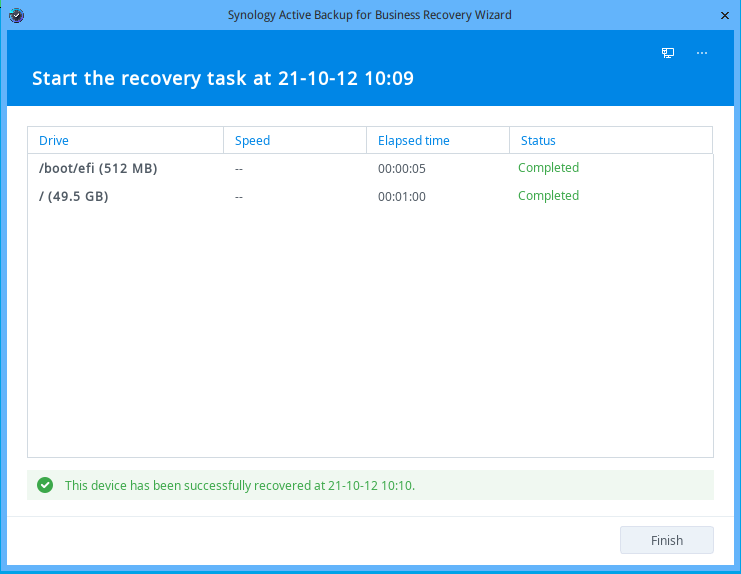The image size is (741, 574).
Task: Click Completed status of 49.5 GB drive
Action: (548, 196)
